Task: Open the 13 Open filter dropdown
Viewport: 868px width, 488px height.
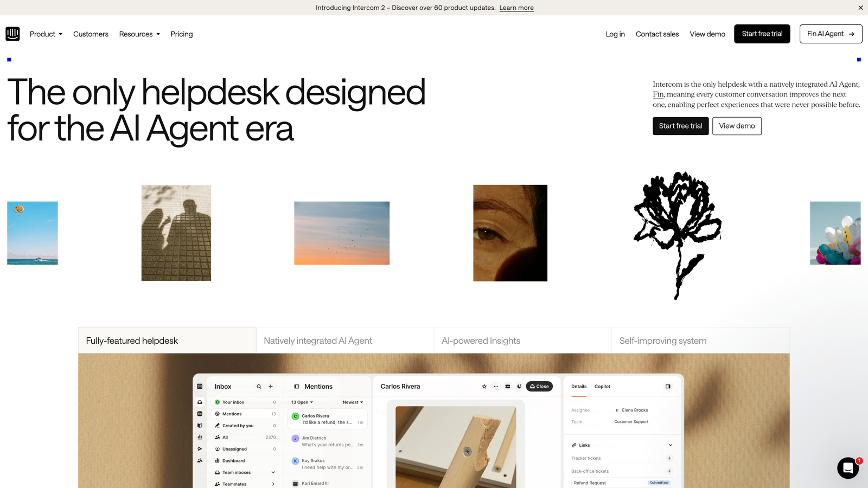Action: (x=302, y=402)
